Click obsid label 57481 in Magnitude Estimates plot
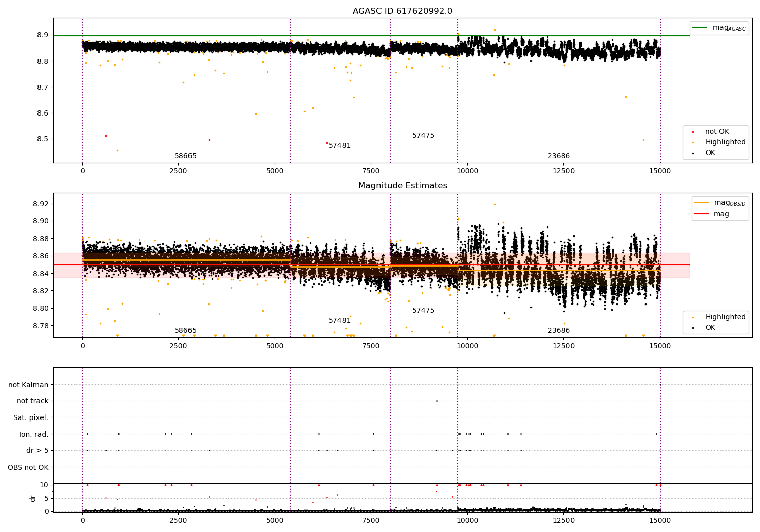760x532 pixels. point(339,321)
